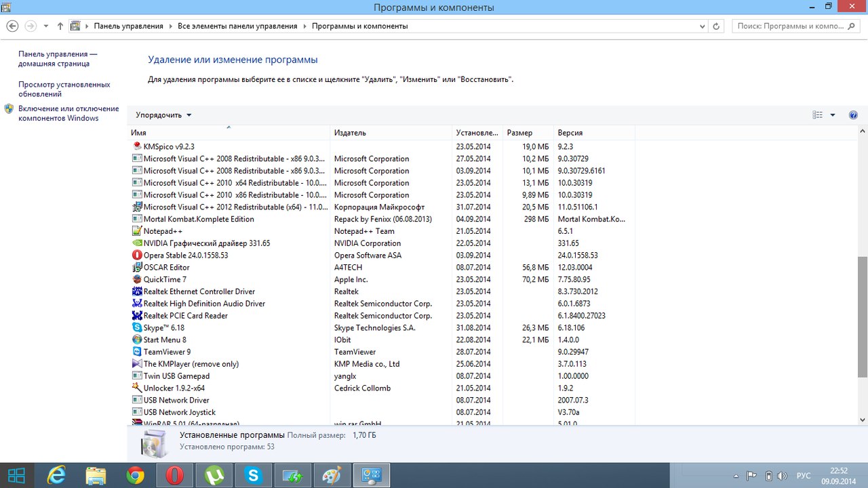The height and width of the screenshot is (488, 868).
Task: Open Включение или отключение компонентов Windows
Action: click(68, 113)
